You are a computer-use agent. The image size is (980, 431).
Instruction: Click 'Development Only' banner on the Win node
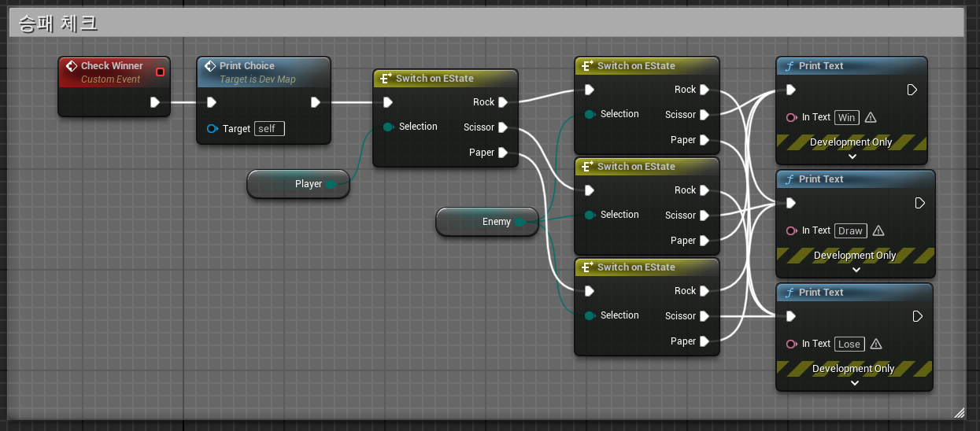coord(851,142)
